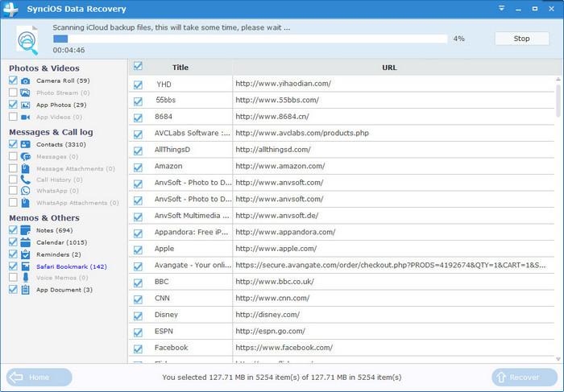Image resolution: width=564 pixels, height=392 pixels.
Task: Click the Calendar icon
Action: [x=25, y=242]
